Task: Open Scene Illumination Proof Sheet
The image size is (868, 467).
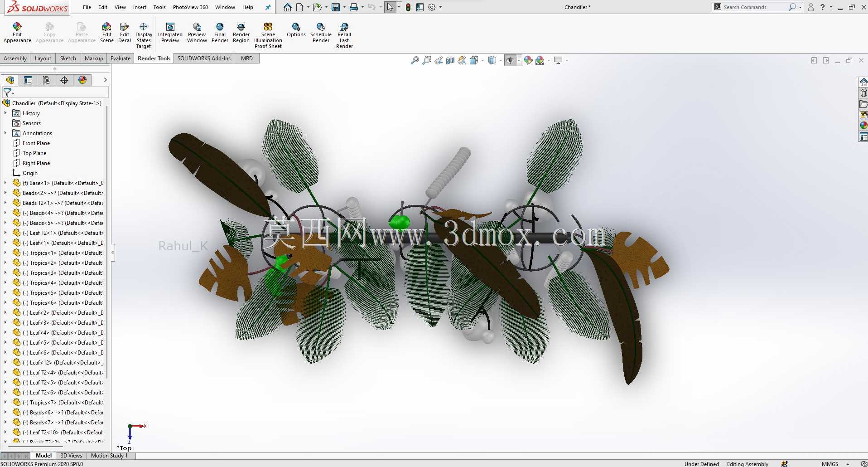Action: [268, 35]
